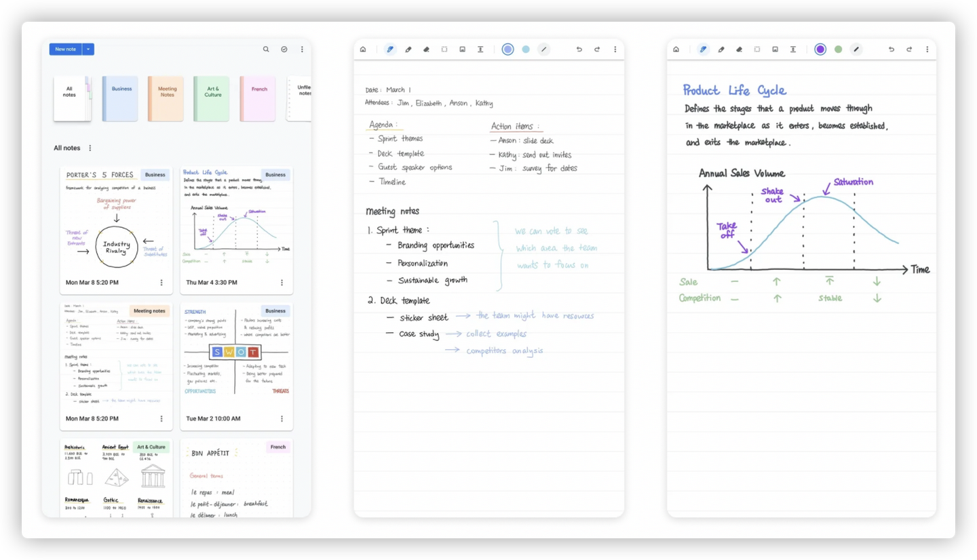Select the Text tool in the right note toolbar

793,49
